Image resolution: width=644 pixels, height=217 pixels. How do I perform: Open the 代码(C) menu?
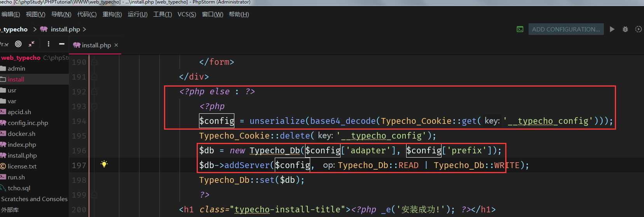87,14
